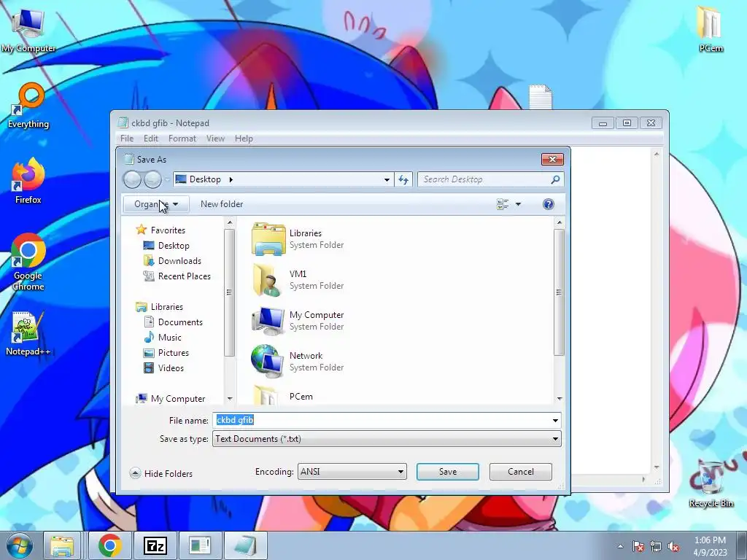Viewport: 747px width, 560px height.
Task: Click the New folder button
Action: 222,204
